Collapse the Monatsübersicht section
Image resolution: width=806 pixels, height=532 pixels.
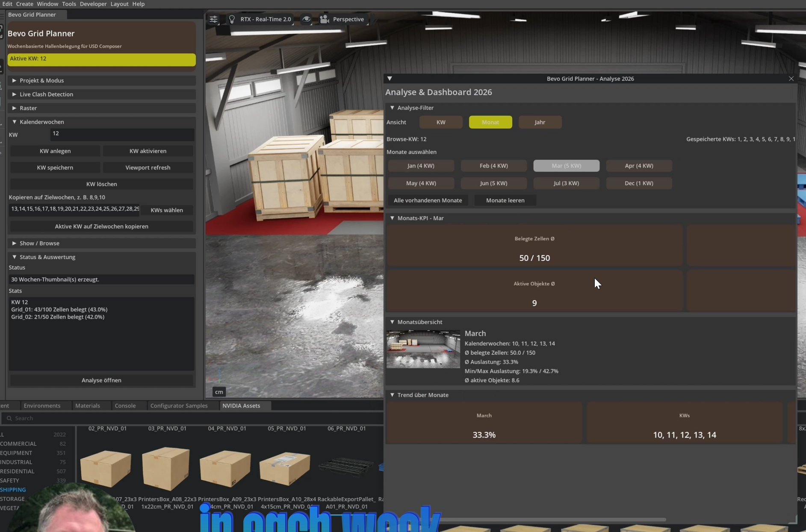(x=590, y=322)
